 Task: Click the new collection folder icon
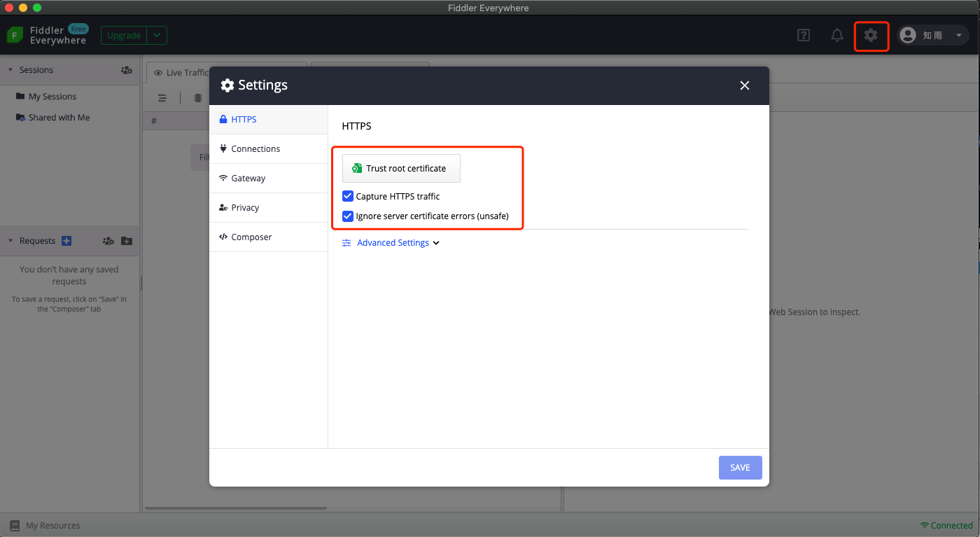(126, 241)
